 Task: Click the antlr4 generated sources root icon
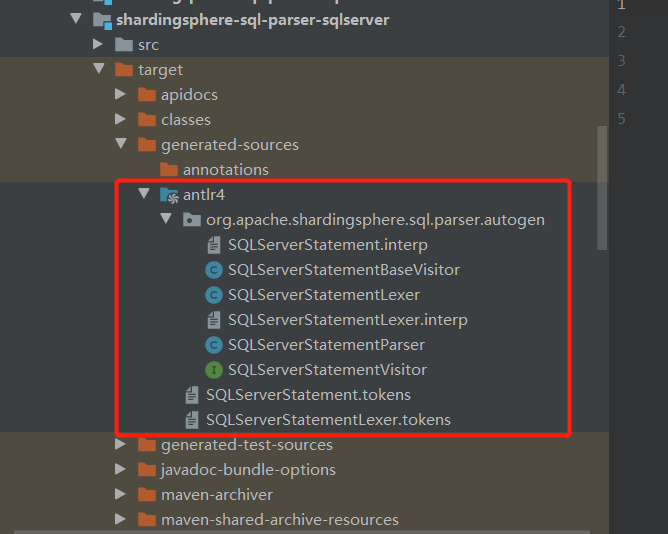tap(169, 195)
